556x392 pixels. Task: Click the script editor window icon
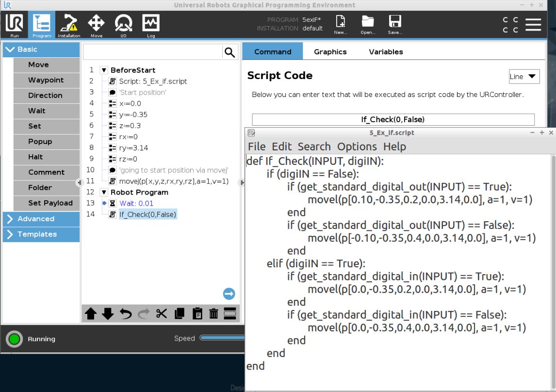[251, 133]
